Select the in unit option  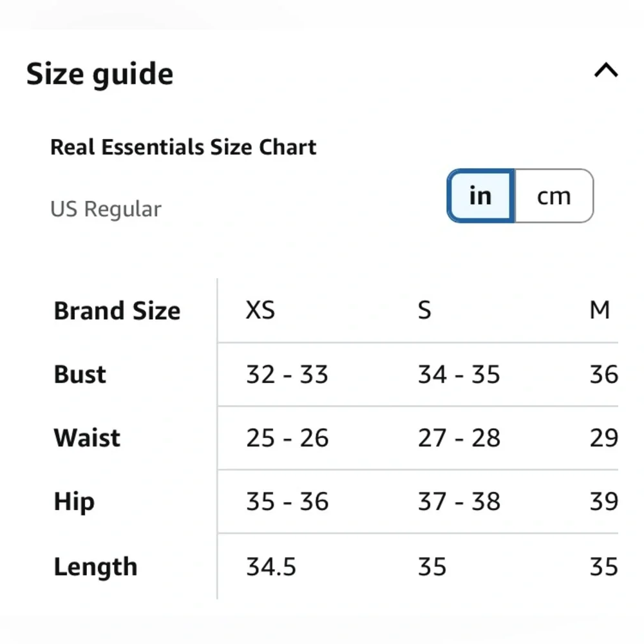[x=479, y=196]
